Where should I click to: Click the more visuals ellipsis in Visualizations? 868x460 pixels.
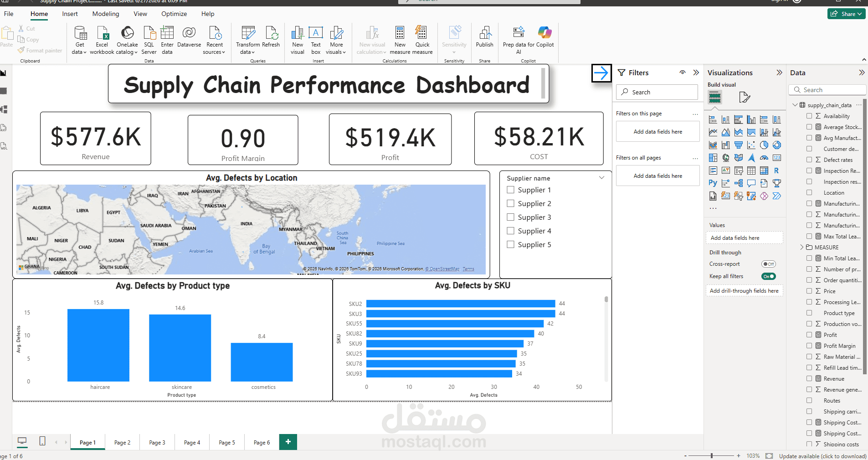coord(713,208)
